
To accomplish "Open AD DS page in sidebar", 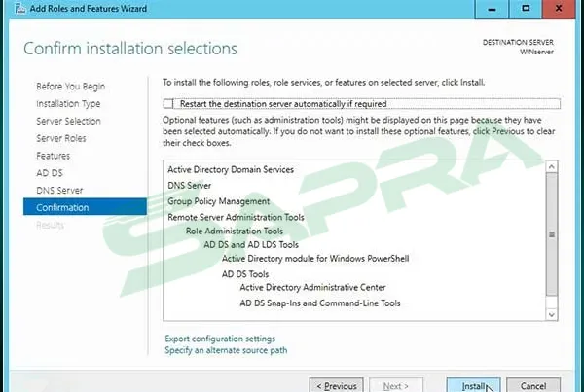I will 49,173.
